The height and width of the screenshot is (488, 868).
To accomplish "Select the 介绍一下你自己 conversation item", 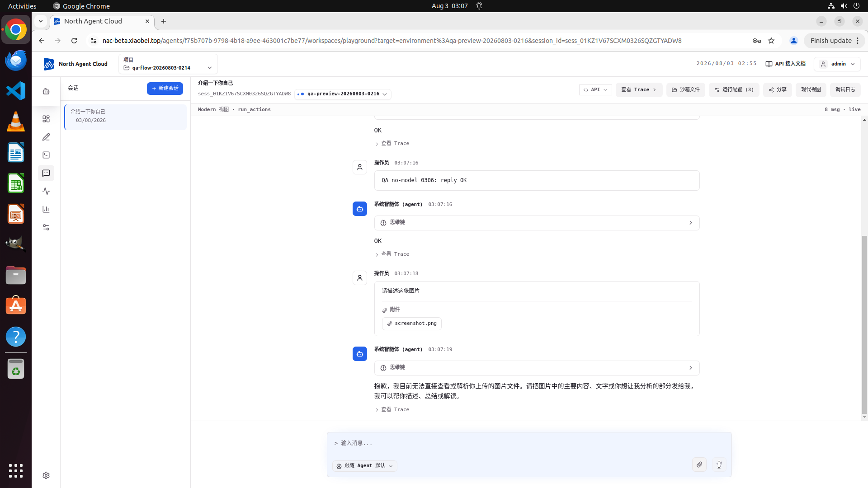I will point(126,117).
